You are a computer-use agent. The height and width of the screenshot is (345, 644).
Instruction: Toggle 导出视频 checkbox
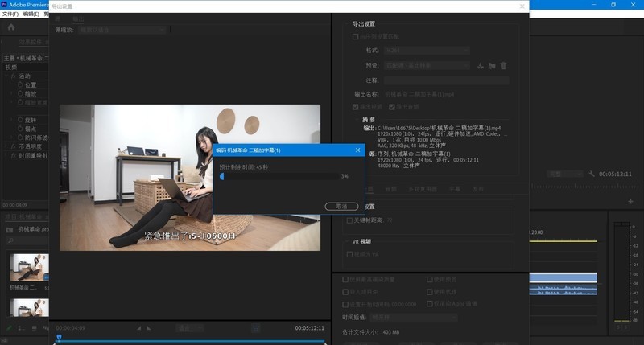click(355, 107)
